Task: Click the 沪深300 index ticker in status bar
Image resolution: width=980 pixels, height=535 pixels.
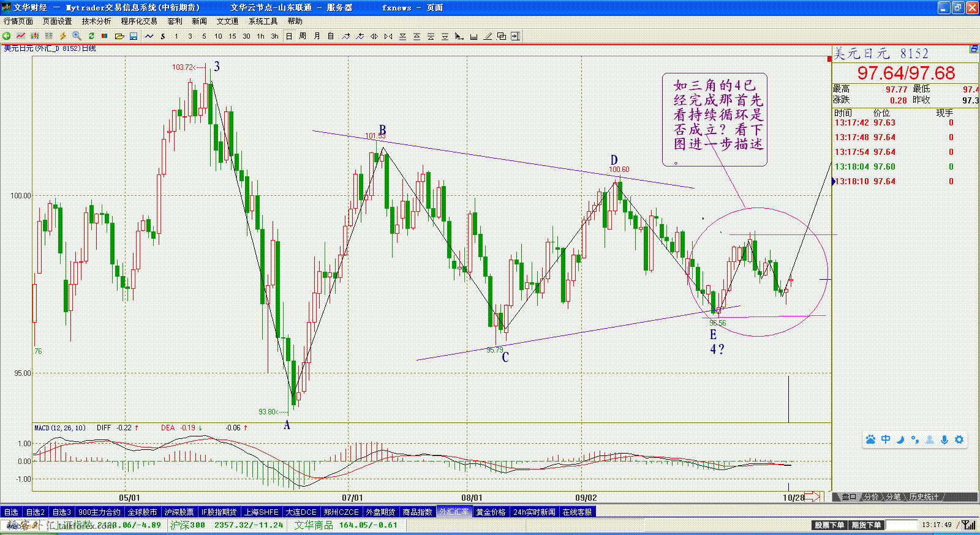Action: tap(227, 525)
